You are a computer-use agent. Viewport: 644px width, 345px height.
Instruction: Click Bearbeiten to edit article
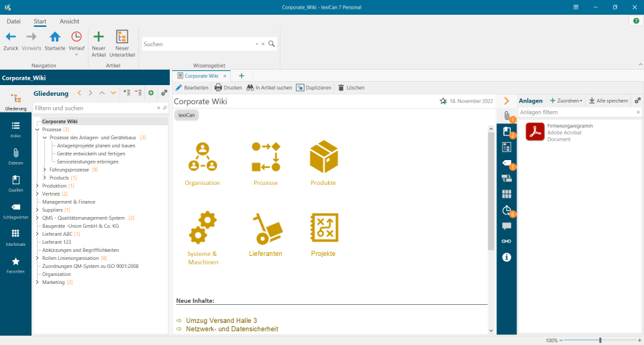tap(193, 88)
